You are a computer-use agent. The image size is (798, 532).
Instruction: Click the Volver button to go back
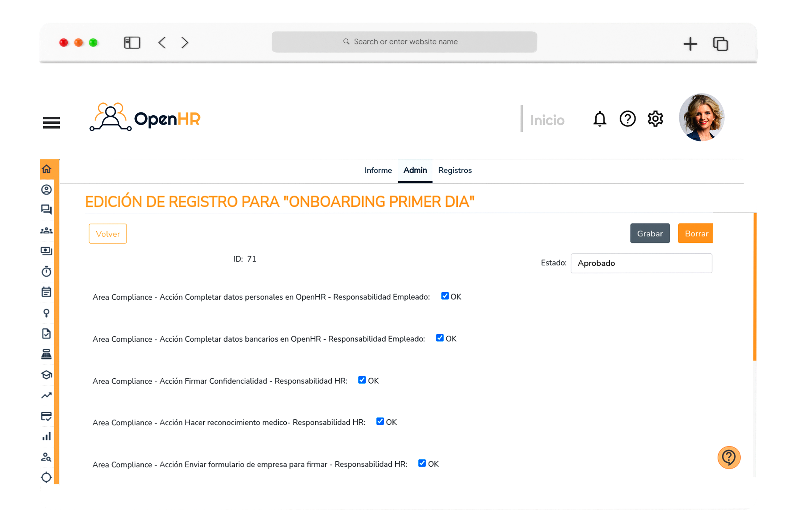pyautogui.click(x=107, y=233)
